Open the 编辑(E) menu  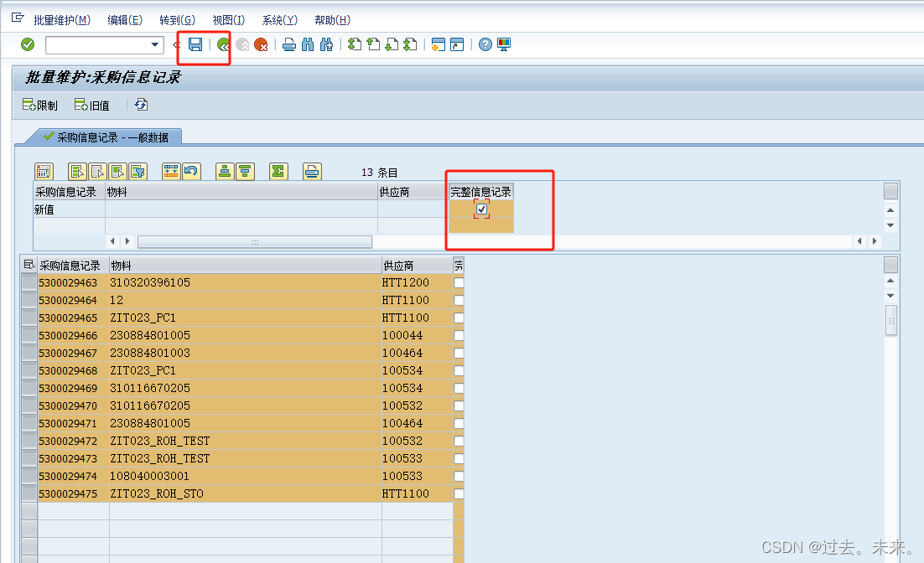[125, 20]
